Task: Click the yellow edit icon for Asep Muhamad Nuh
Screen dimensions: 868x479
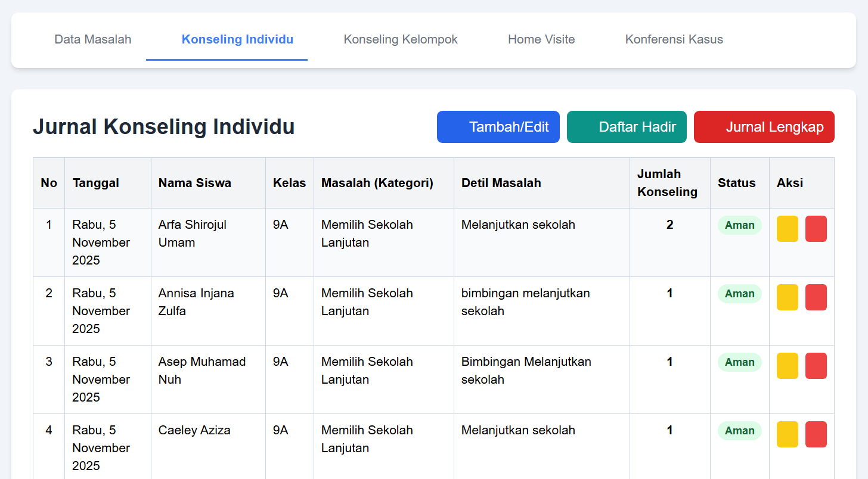Action: (x=787, y=366)
